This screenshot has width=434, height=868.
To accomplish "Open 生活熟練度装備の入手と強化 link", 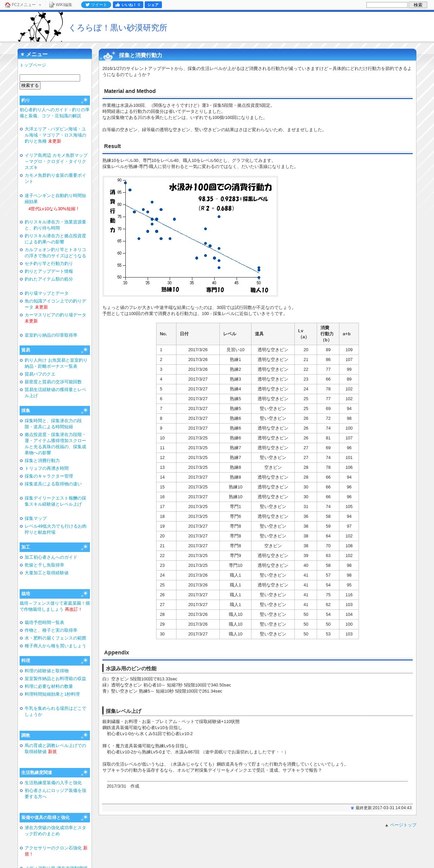I will click(x=53, y=782).
